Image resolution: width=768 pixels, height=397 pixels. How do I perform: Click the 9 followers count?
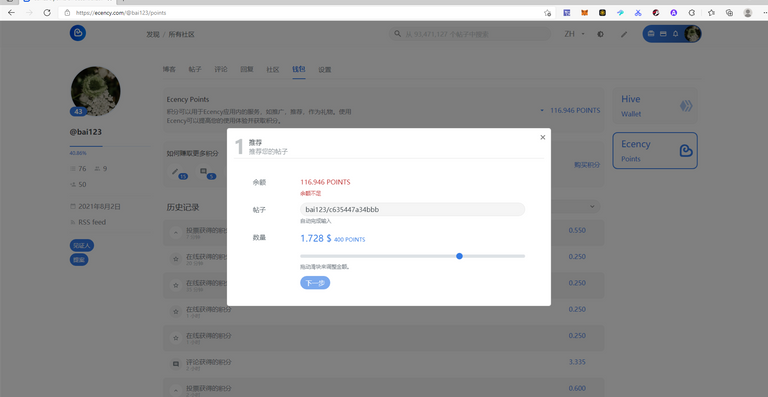[101, 169]
